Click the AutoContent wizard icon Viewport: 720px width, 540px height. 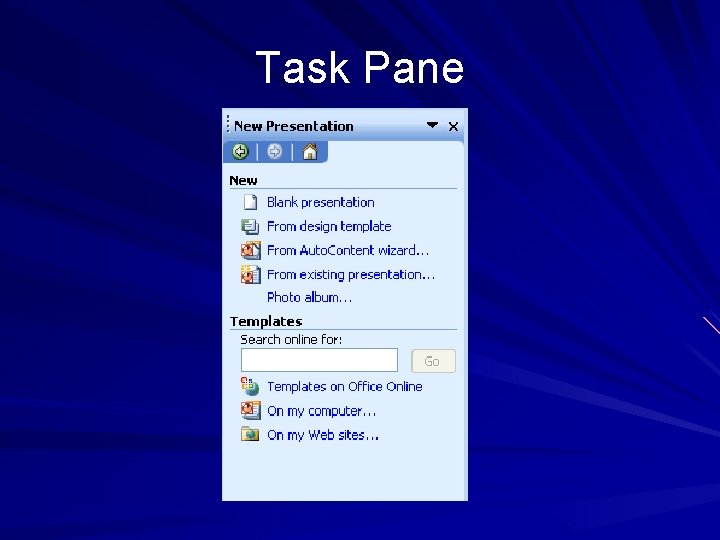pyautogui.click(x=251, y=250)
